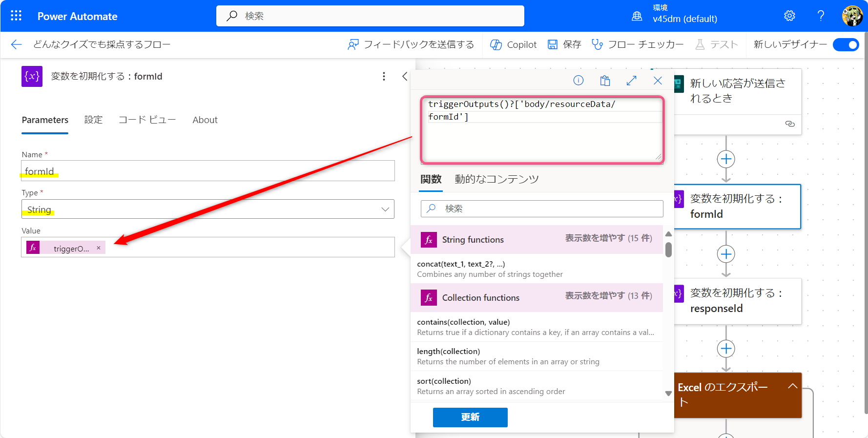Screen dimensions: 868x438
Task: Open the help question mark icon
Action: 821,16
